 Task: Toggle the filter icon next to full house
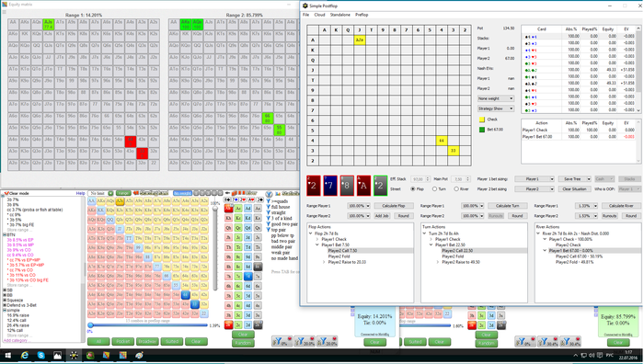coord(269,207)
